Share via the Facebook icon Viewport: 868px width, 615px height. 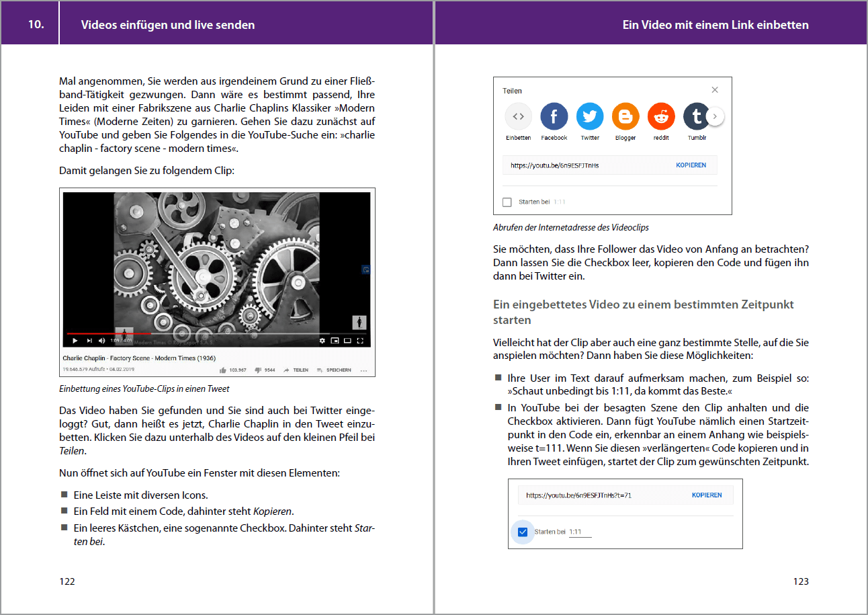[x=554, y=117]
